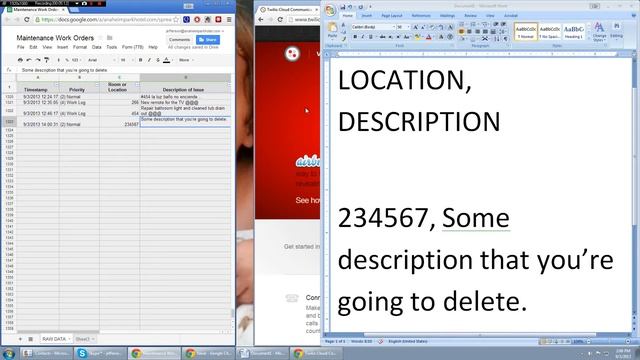Open Google Sheets font family Arial dropdown
This screenshot has height=360, width=640.
101,60
